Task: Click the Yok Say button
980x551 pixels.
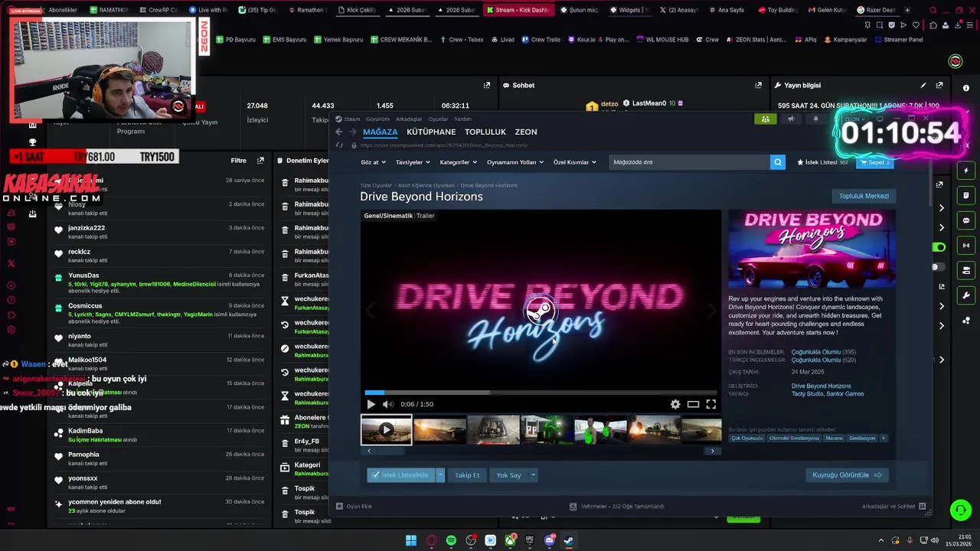Action: [x=508, y=475]
